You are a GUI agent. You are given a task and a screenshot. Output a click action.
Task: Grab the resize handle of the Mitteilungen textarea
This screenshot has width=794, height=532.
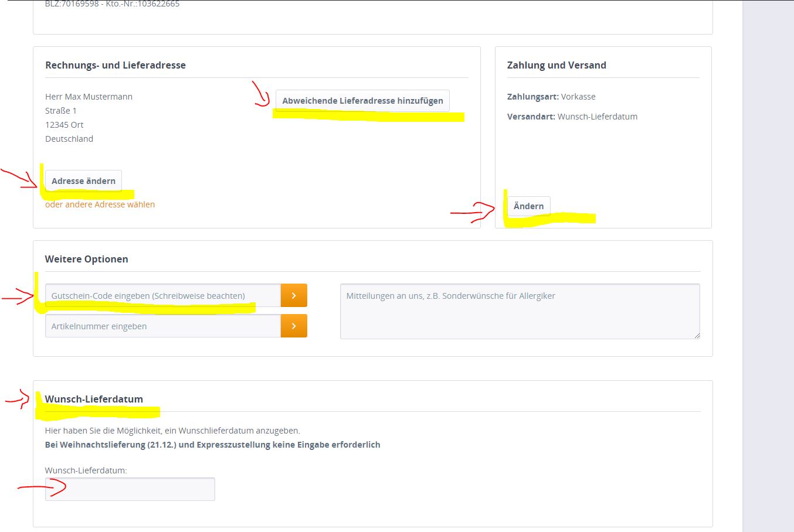(x=697, y=336)
